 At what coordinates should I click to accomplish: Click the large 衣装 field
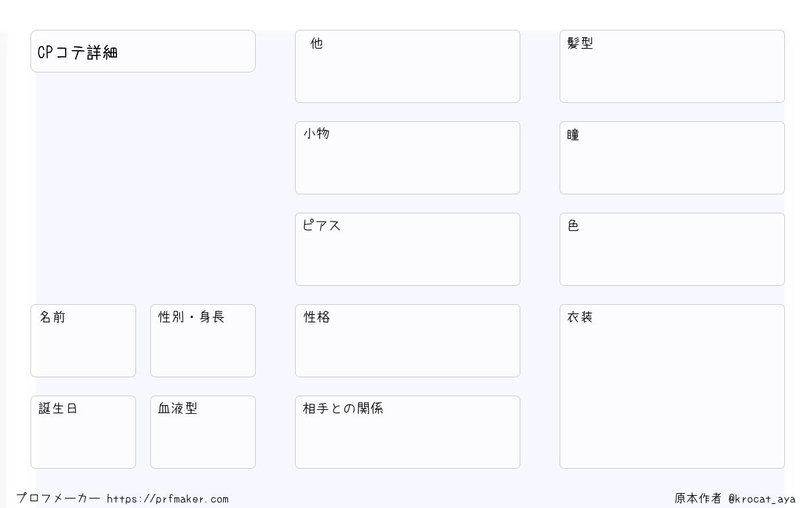(x=672, y=386)
